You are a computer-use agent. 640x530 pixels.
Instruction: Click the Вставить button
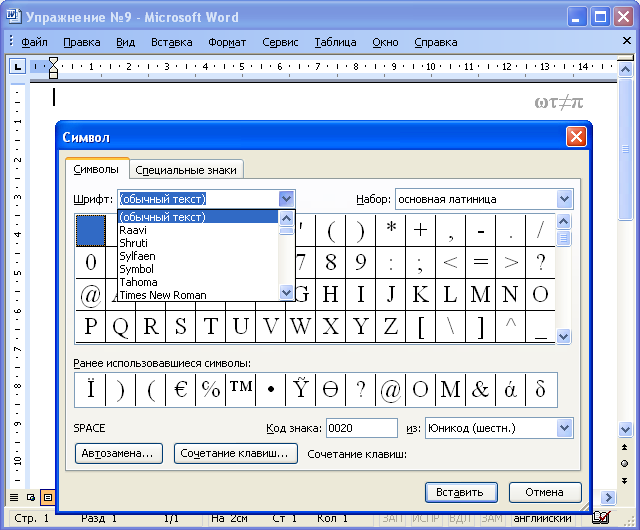[461, 492]
